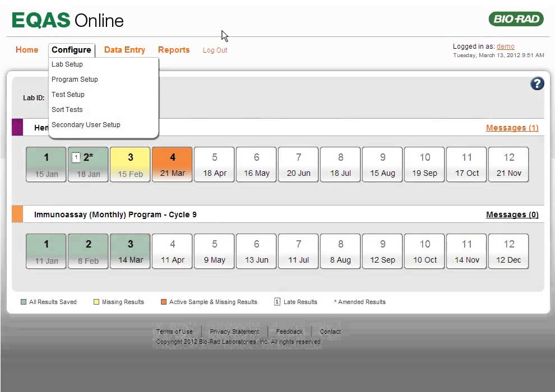Image resolution: width=555 pixels, height=392 pixels.
Task: Open Immunoassay sample 10 dated 10 Oct
Action: click(425, 251)
